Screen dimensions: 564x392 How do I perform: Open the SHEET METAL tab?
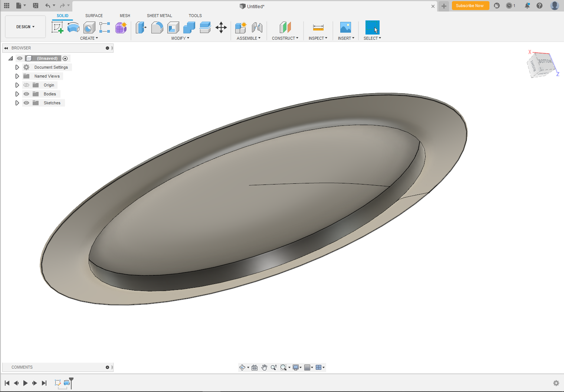coord(159,16)
